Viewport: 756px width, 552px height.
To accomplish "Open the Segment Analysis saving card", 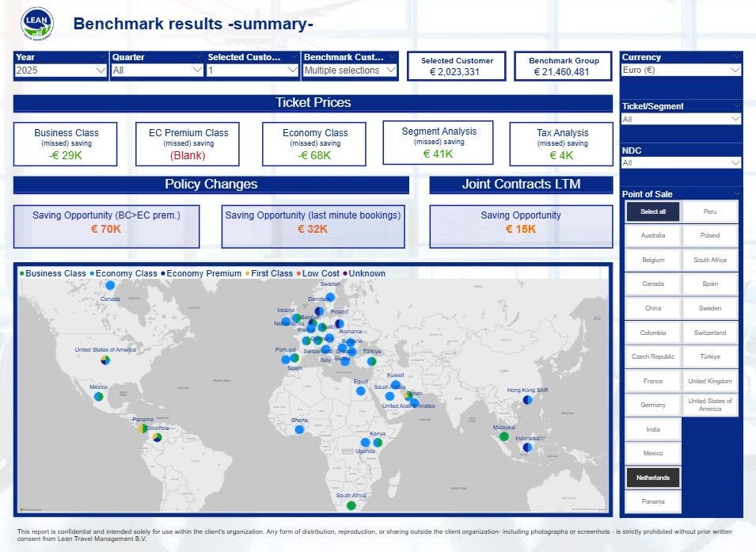I will click(x=439, y=143).
